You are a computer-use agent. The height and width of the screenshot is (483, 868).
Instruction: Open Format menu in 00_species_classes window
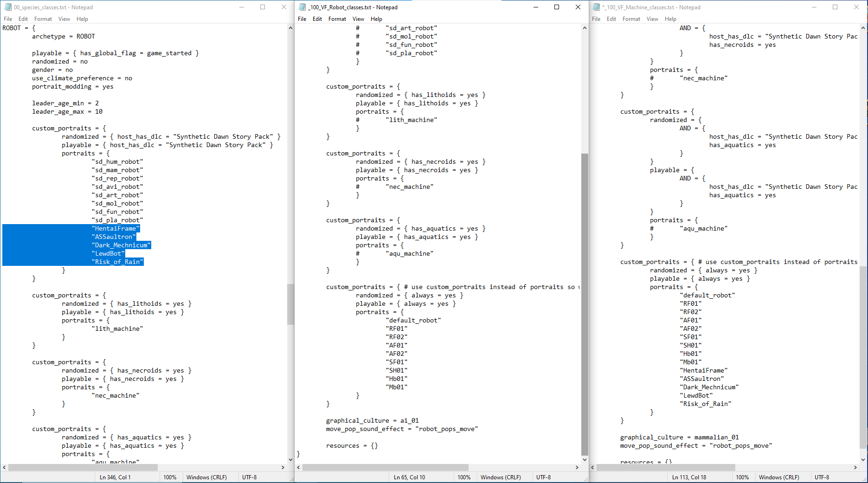tap(43, 19)
